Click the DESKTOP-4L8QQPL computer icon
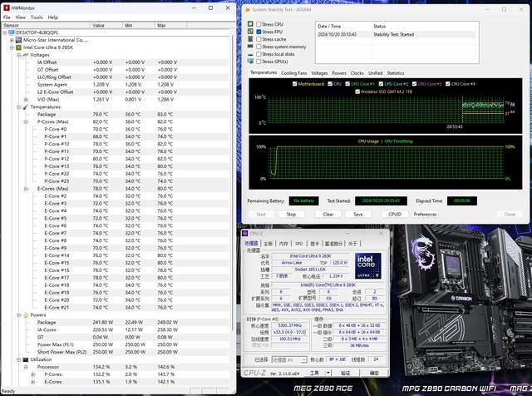Image resolution: width=532 pixels, height=396 pixels. [12, 32]
